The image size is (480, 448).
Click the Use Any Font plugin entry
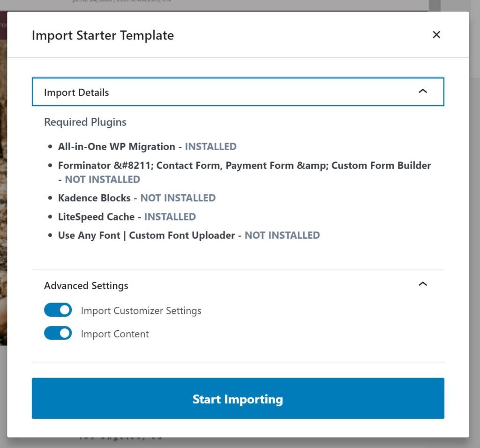[146, 235]
